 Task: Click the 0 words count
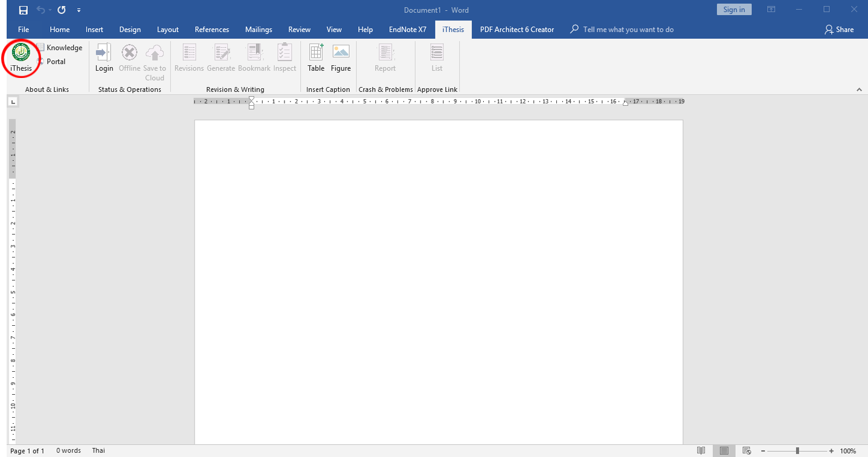(68, 451)
